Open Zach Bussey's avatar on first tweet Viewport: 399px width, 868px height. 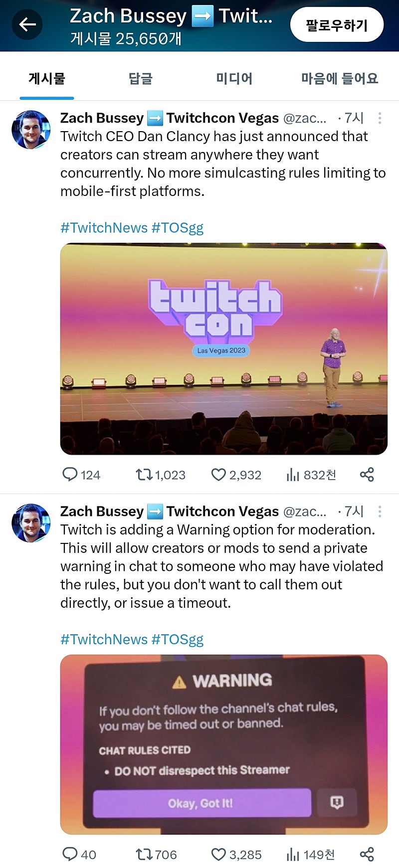coord(31,130)
